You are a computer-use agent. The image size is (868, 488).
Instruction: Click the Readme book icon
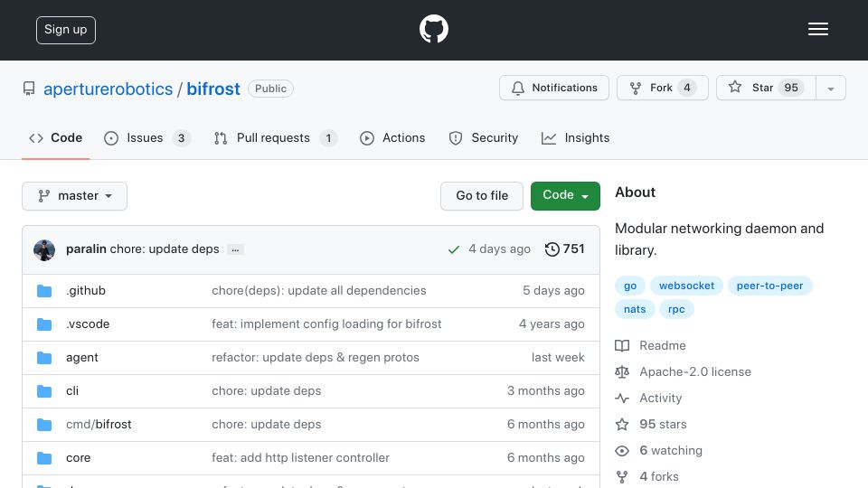(x=622, y=346)
